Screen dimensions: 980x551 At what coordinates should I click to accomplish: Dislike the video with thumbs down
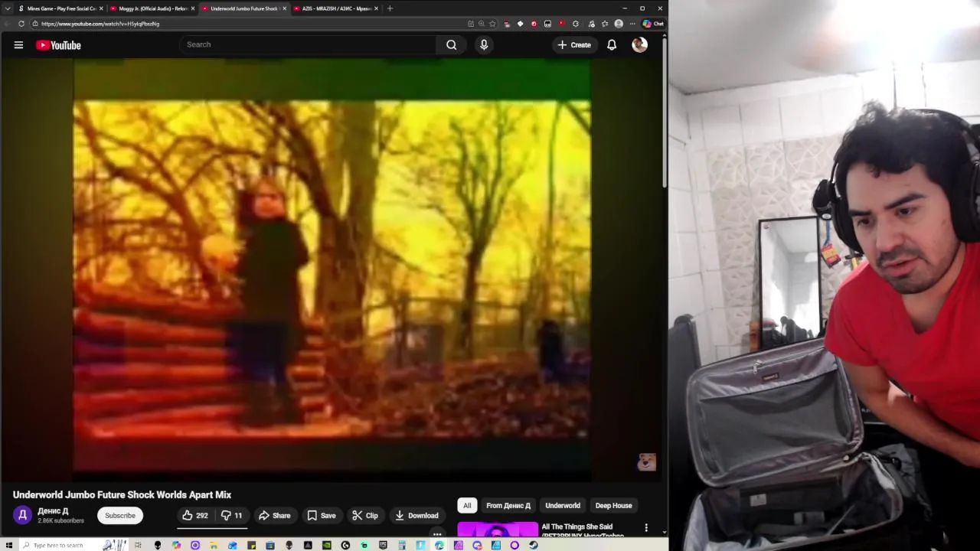pyautogui.click(x=232, y=516)
